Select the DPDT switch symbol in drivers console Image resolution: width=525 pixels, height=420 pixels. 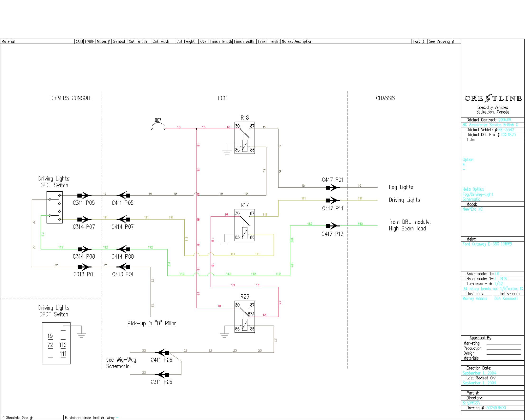pyautogui.click(x=55, y=207)
